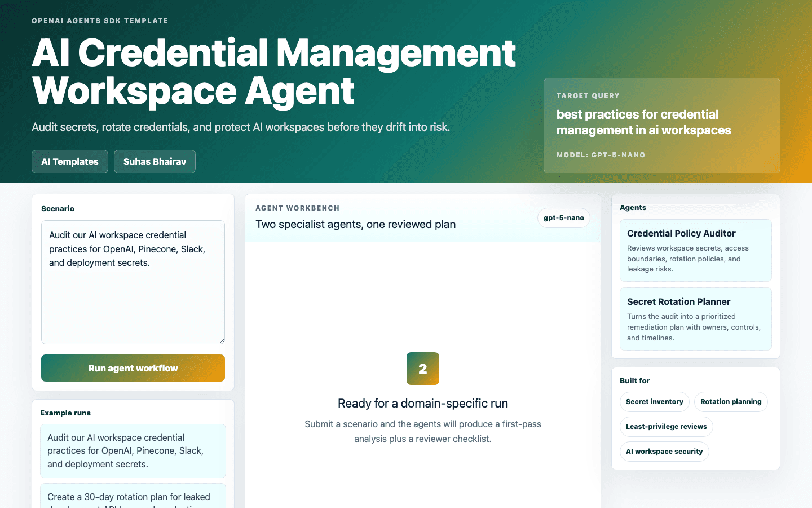Click the 'OPENAI AGENTS SDK TEMPLATE' label

100,21
